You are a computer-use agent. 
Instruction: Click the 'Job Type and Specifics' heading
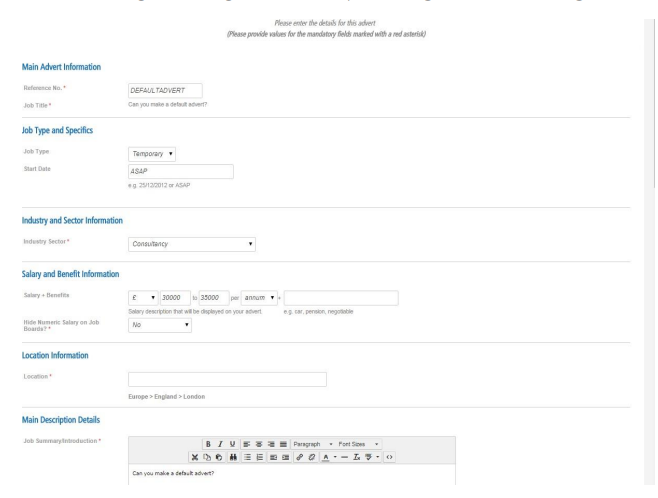[57, 130]
